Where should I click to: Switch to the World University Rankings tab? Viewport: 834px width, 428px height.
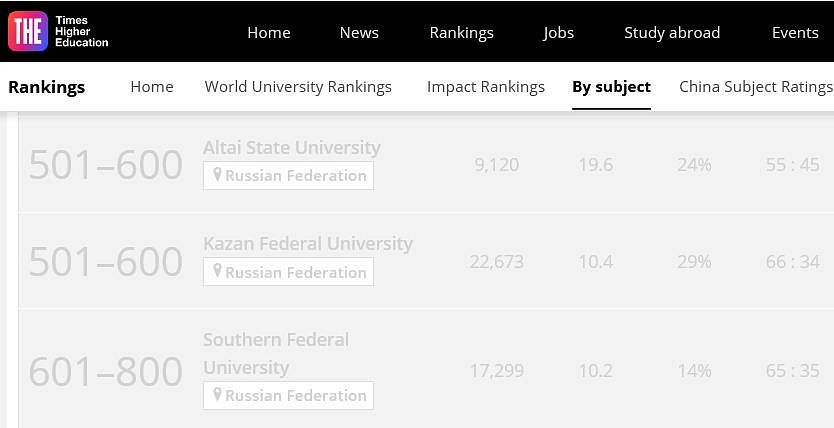(x=298, y=87)
